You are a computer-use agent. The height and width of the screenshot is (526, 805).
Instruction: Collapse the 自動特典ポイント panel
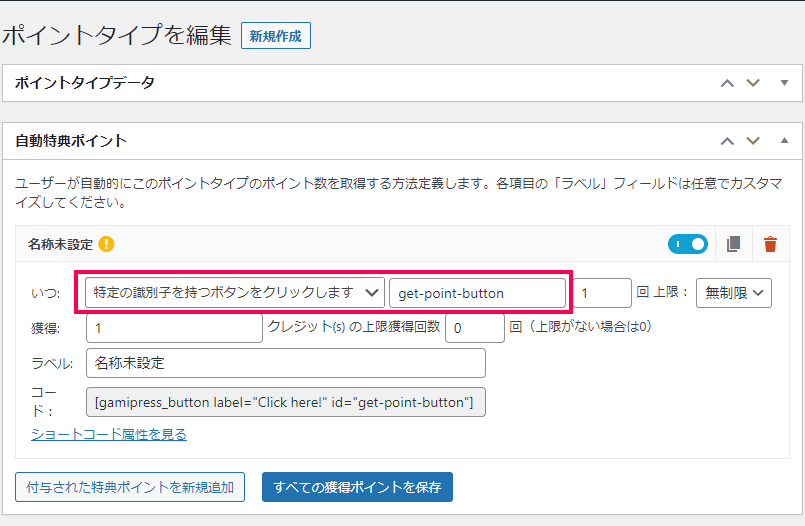coord(784,141)
